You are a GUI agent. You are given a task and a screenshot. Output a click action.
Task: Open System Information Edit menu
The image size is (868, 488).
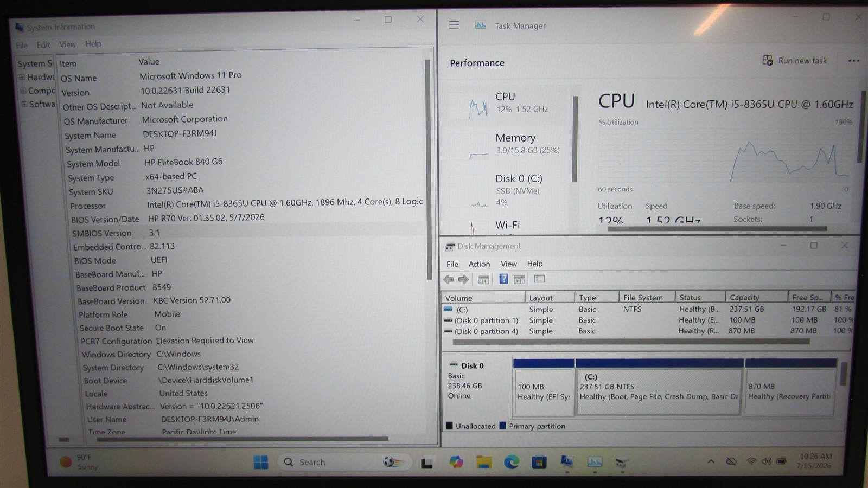pyautogui.click(x=43, y=44)
